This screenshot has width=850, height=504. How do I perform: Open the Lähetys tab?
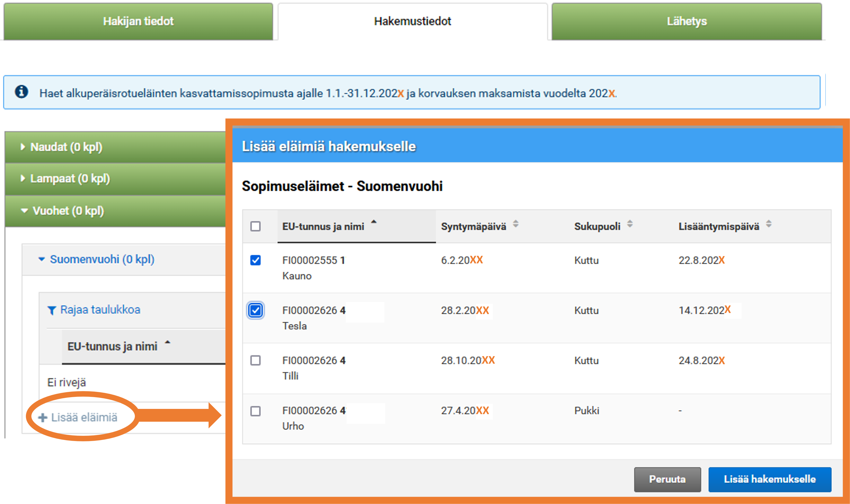pyautogui.click(x=687, y=21)
